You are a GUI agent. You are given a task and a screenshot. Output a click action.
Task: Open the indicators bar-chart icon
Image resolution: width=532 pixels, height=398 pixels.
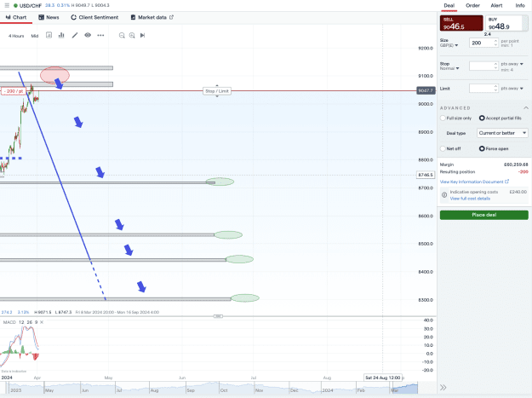click(61, 35)
